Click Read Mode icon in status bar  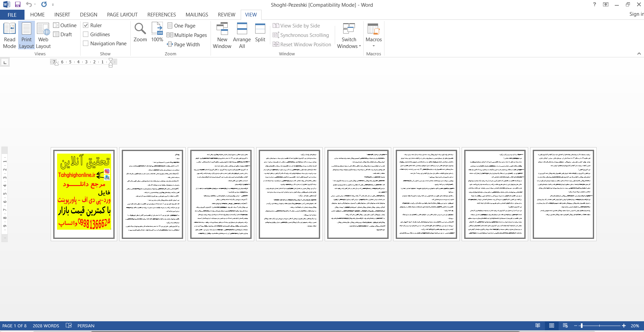click(538, 325)
